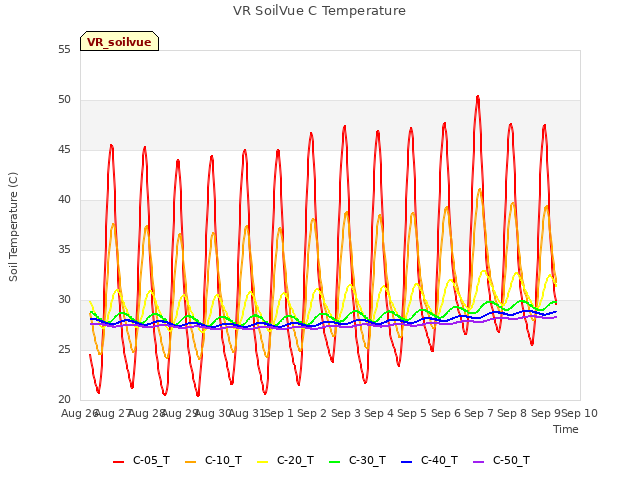The image size is (640, 480).
Task: Click the 55 y-axis tick label
Action: coord(64,50)
